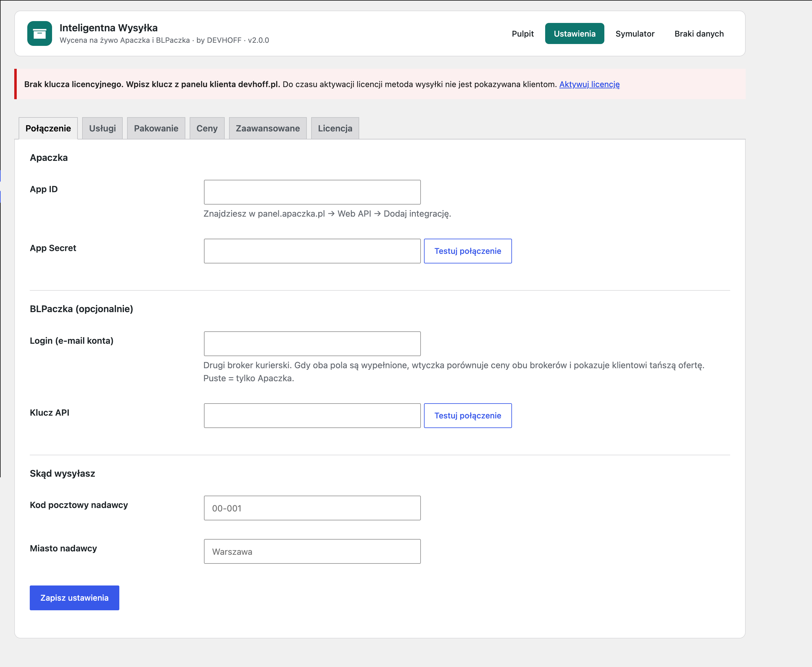
Task: Switch to the Usługi tab
Action: (102, 128)
